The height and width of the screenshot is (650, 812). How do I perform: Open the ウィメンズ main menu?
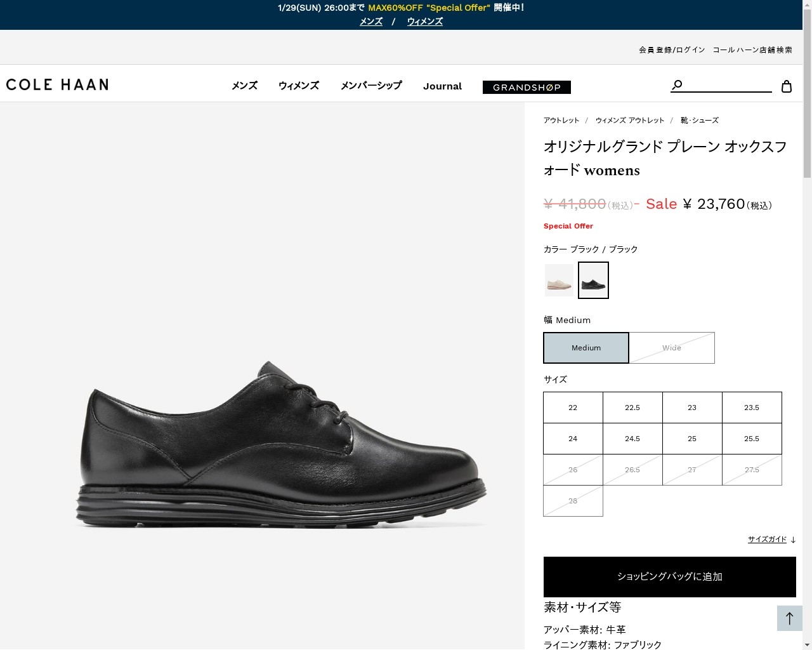299,86
